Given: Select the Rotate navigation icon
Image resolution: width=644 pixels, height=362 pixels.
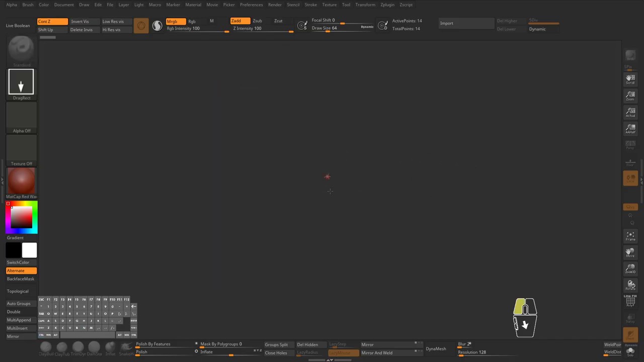Looking at the screenshot, I should pos(630,286).
